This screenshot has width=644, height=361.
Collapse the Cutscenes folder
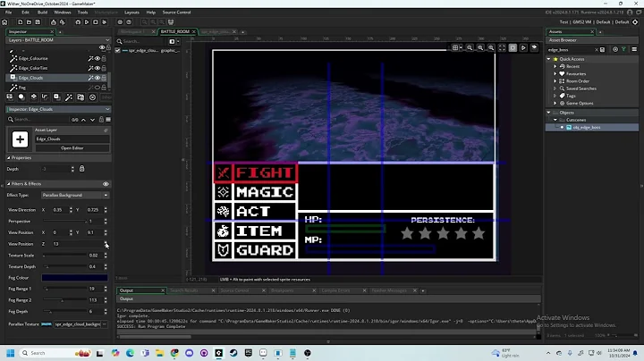[555, 120]
